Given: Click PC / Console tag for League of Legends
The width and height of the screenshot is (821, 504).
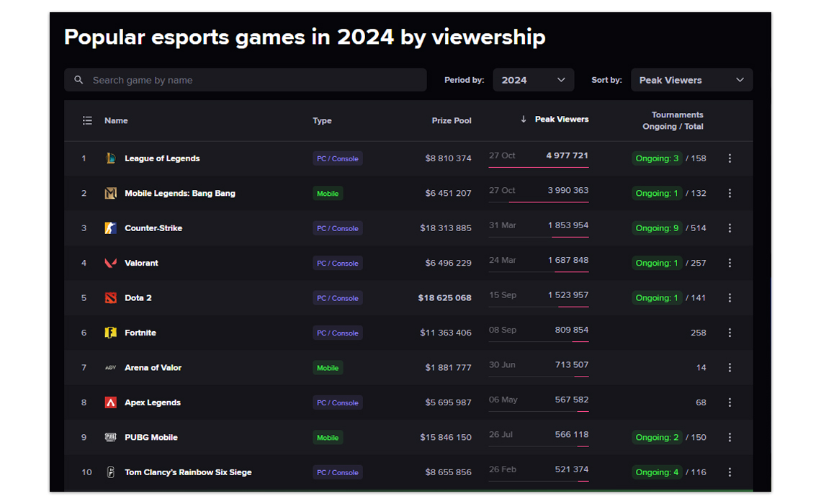Looking at the screenshot, I should 338,158.
